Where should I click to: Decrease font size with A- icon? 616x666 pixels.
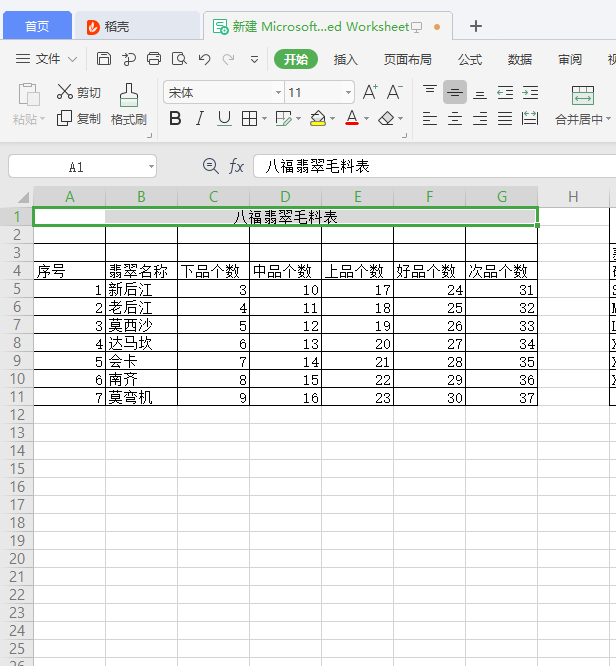tap(395, 92)
